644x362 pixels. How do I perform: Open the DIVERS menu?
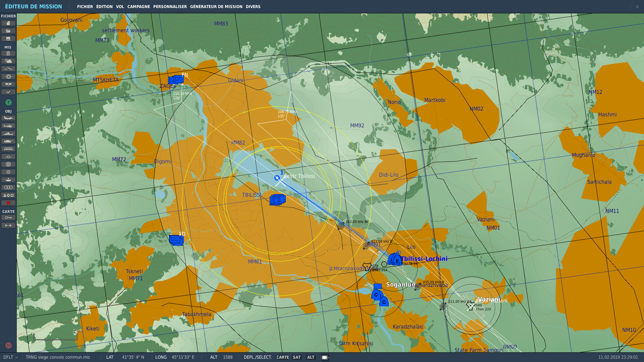click(x=253, y=7)
